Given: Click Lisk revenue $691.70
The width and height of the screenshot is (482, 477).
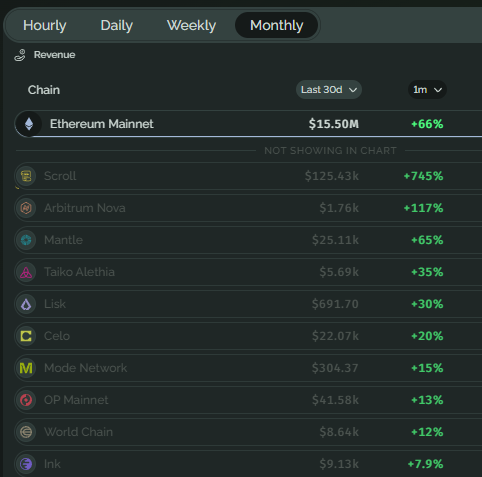Looking at the screenshot, I should pyautogui.click(x=335, y=304).
